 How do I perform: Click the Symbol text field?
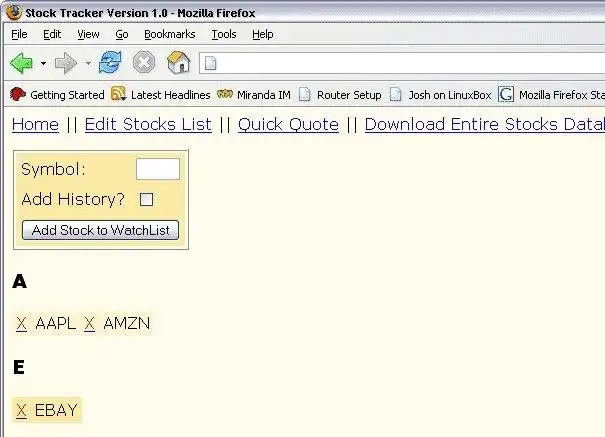tap(158, 169)
